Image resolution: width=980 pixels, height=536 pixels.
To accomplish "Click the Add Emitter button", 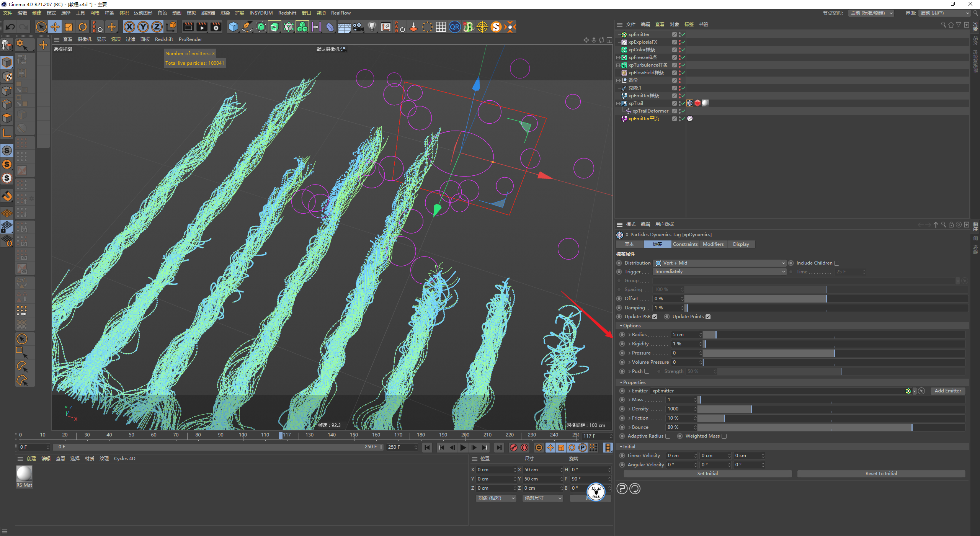I will point(947,391).
